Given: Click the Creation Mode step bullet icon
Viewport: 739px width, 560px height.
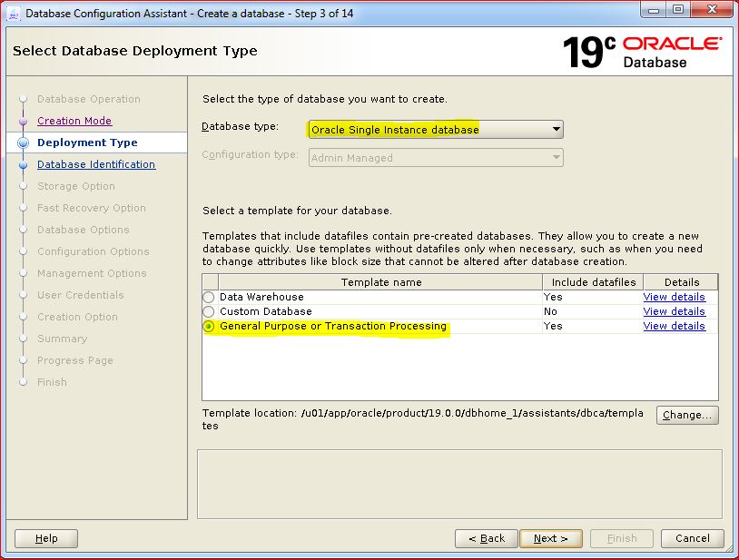Looking at the screenshot, I should 24,121.
